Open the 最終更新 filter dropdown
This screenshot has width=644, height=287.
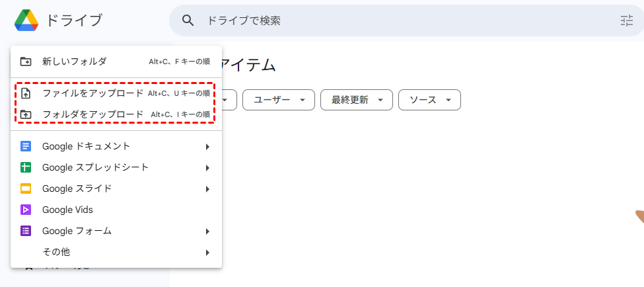(x=357, y=100)
